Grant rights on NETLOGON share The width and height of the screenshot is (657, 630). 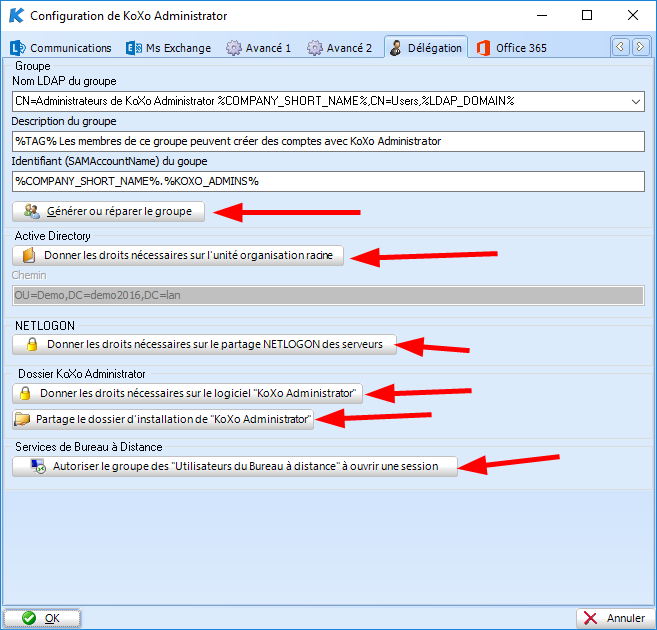tap(204, 344)
